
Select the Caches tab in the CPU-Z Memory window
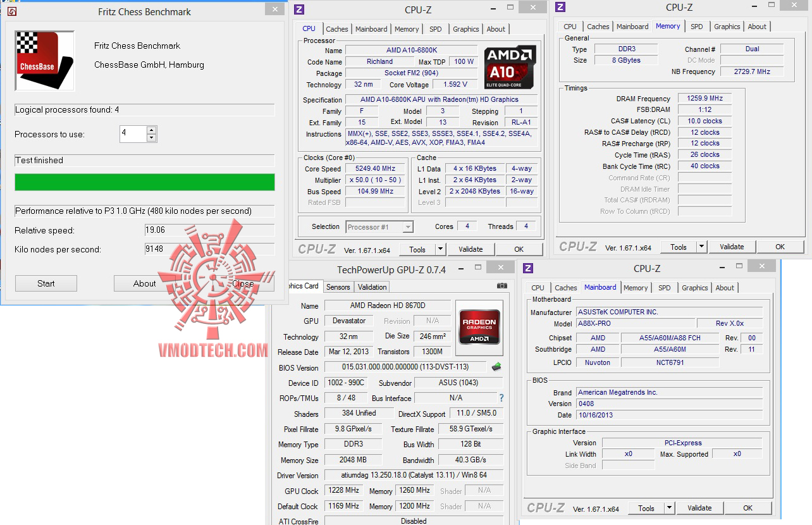pyautogui.click(x=598, y=27)
